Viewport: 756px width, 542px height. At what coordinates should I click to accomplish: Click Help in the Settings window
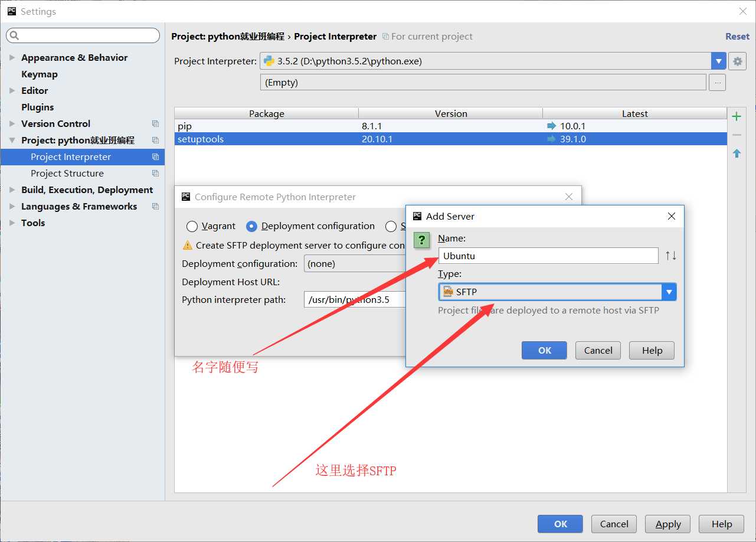coord(721,524)
